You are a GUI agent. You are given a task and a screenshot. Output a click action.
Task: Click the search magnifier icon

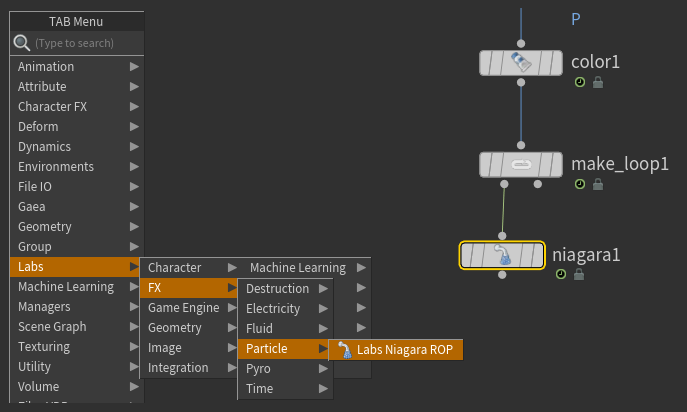pos(21,43)
